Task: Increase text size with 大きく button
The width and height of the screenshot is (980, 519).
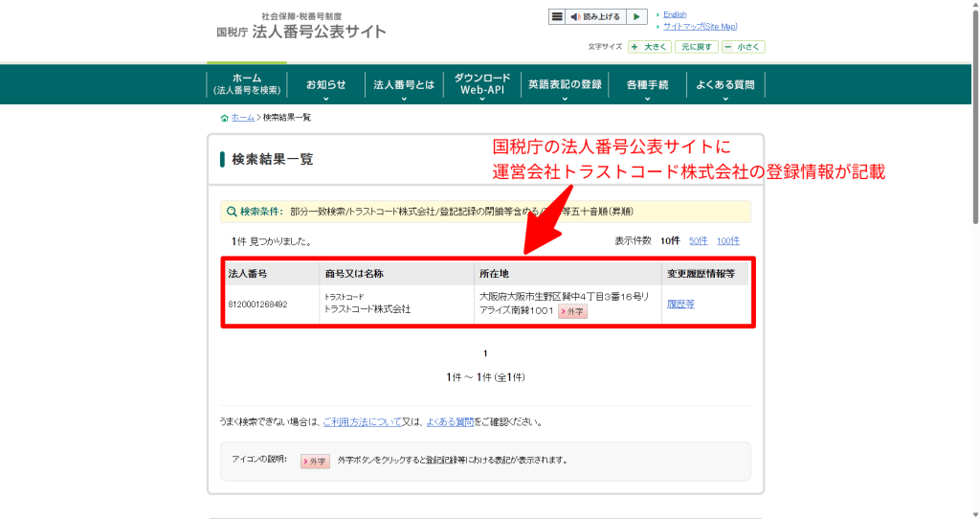Action: tap(650, 47)
